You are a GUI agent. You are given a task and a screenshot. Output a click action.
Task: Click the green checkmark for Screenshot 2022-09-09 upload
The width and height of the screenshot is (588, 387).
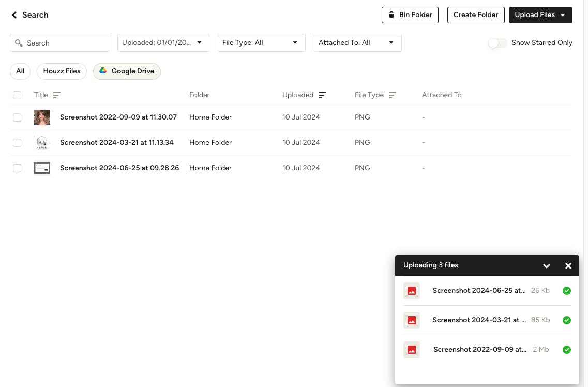566,350
